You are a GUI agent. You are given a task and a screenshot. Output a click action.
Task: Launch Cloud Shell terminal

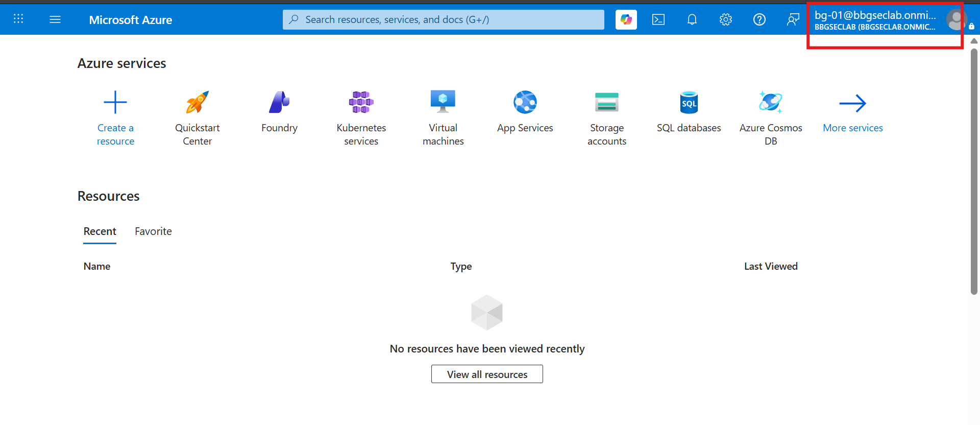[658, 19]
